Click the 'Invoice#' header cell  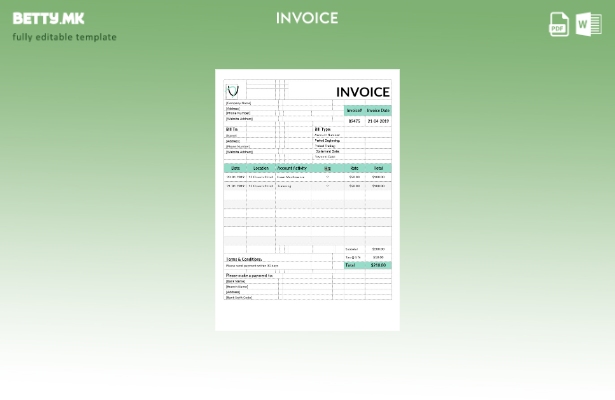[355, 111]
